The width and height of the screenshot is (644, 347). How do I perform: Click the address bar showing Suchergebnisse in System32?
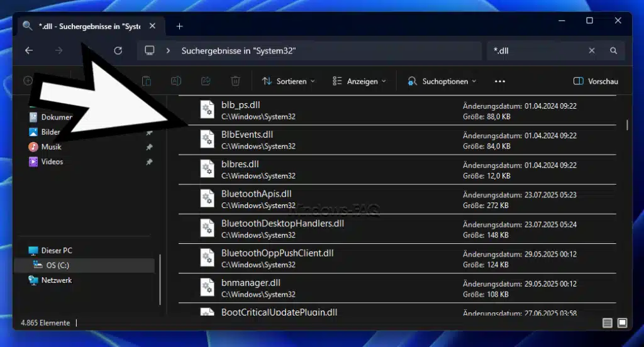309,50
